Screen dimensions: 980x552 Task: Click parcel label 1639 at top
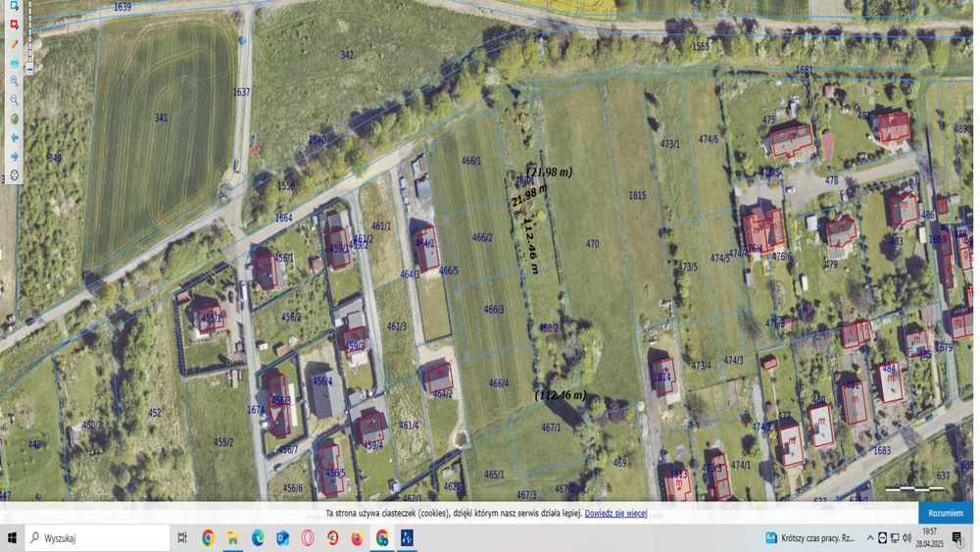[122, 7]
